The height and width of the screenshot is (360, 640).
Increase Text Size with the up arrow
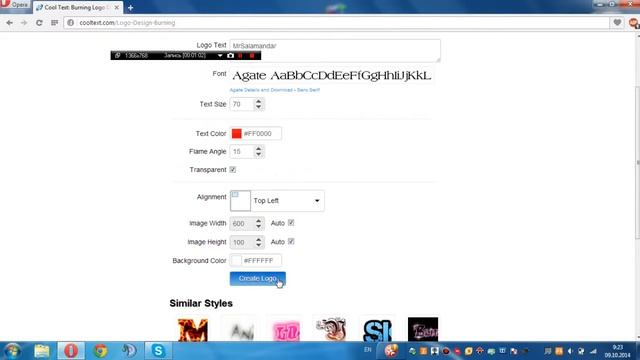tap(258, 101)
